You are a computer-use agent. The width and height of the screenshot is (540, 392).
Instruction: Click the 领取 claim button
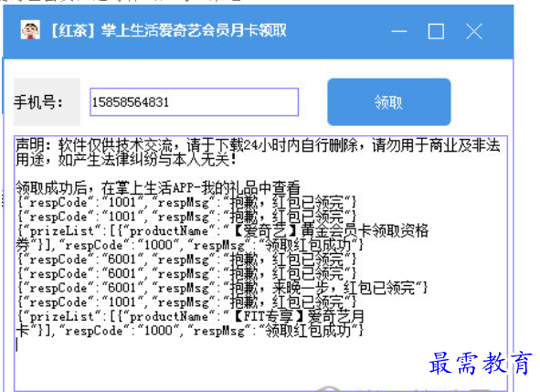point(389,102)
